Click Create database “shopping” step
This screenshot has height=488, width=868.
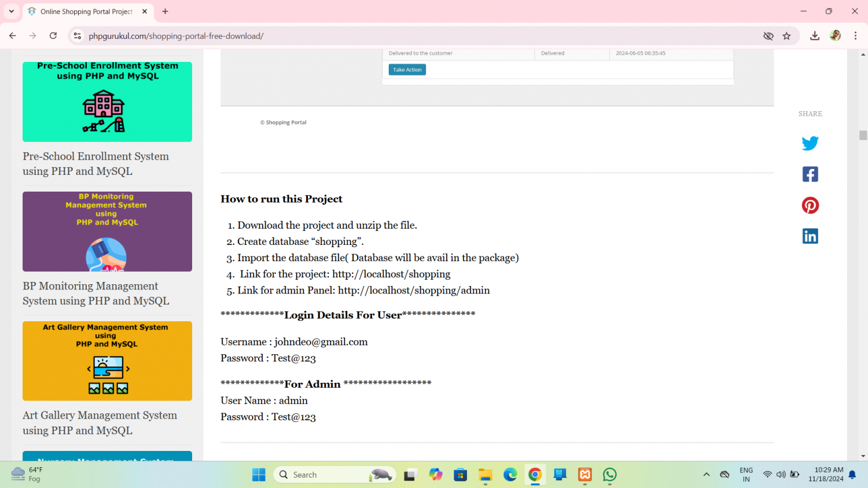click(300, 241)
